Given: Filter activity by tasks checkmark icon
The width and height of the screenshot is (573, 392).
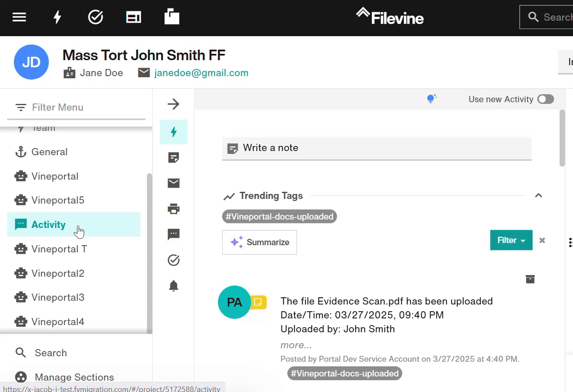Looking at the screenshot, I should 174,260.
